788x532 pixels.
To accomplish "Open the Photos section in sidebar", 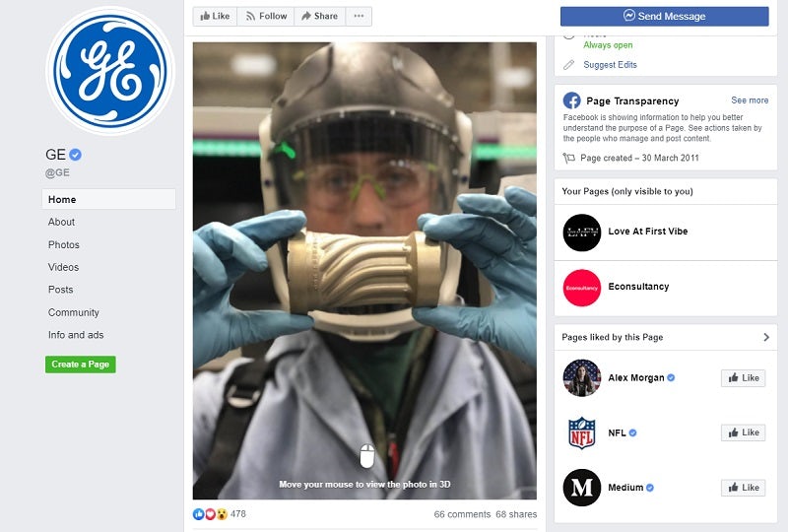I will (x=64, y=244).
